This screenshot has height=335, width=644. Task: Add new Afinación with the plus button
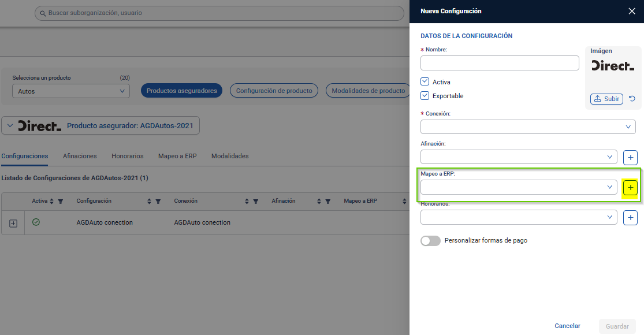630,157
